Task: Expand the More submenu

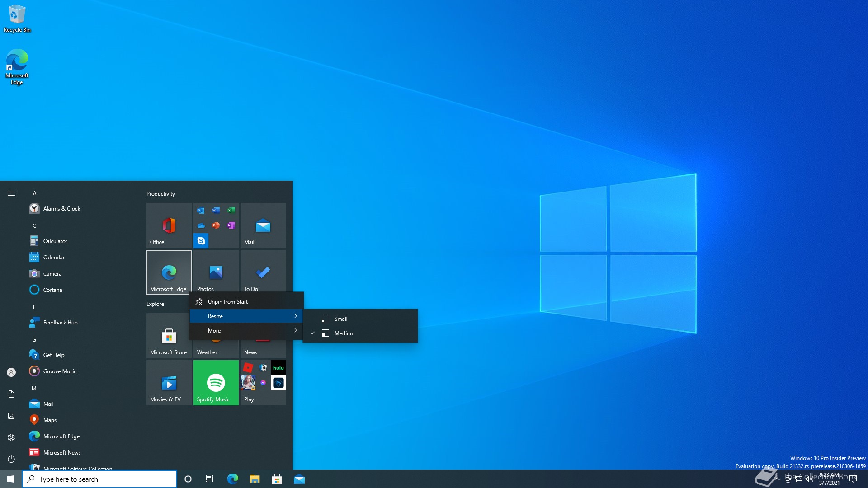Action: (246, 331)
